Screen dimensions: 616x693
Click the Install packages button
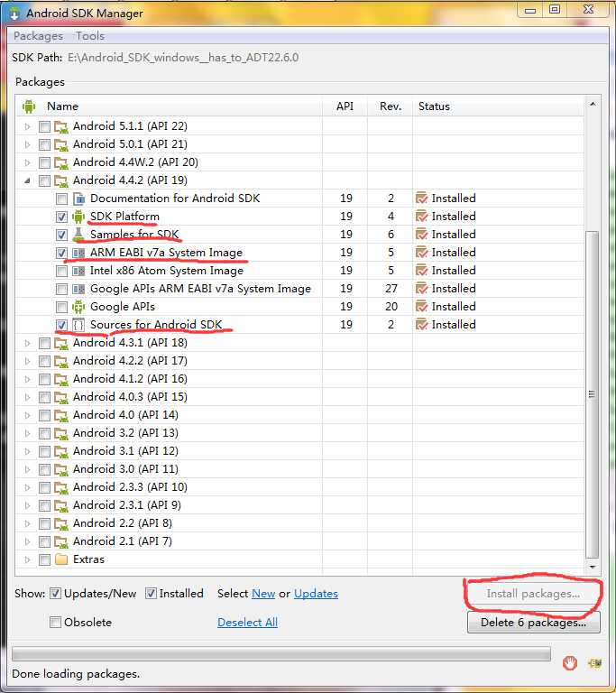click(x=533, y=594)
